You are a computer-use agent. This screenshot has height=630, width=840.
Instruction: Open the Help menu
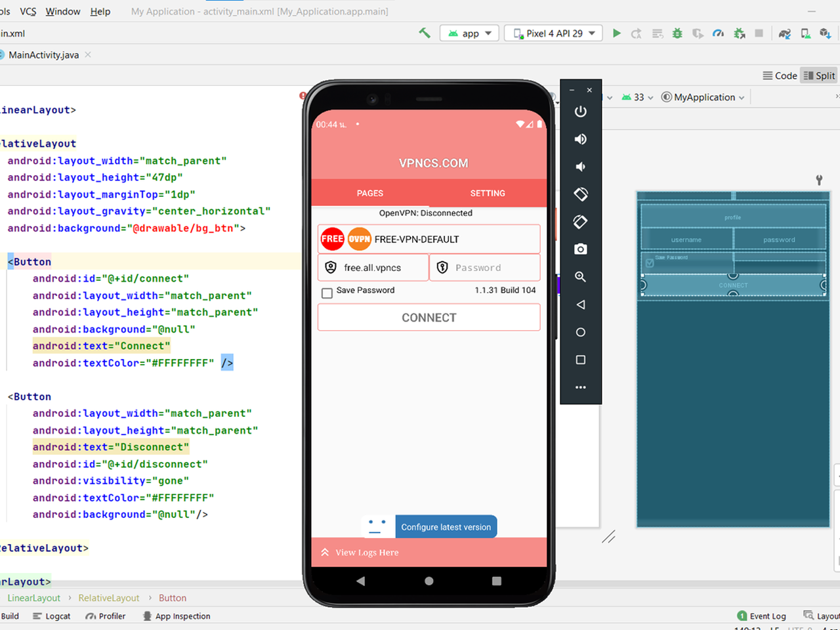pyautogui.click(x=100, y=11)
